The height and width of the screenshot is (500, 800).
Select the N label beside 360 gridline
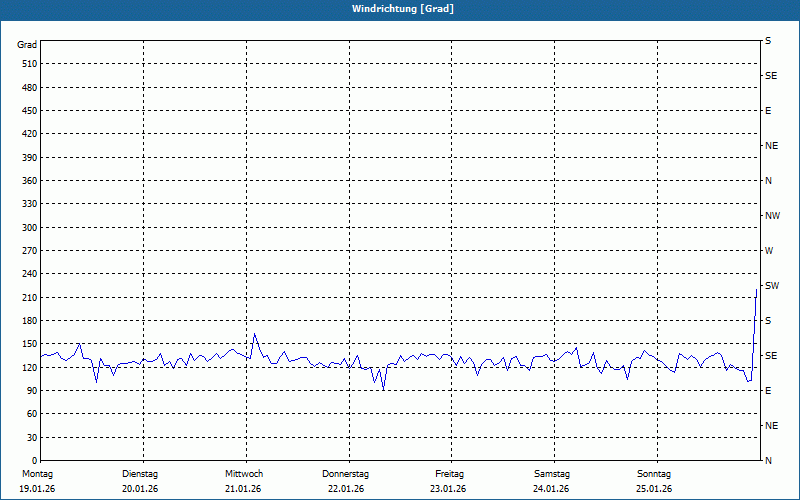pos(768,181)
